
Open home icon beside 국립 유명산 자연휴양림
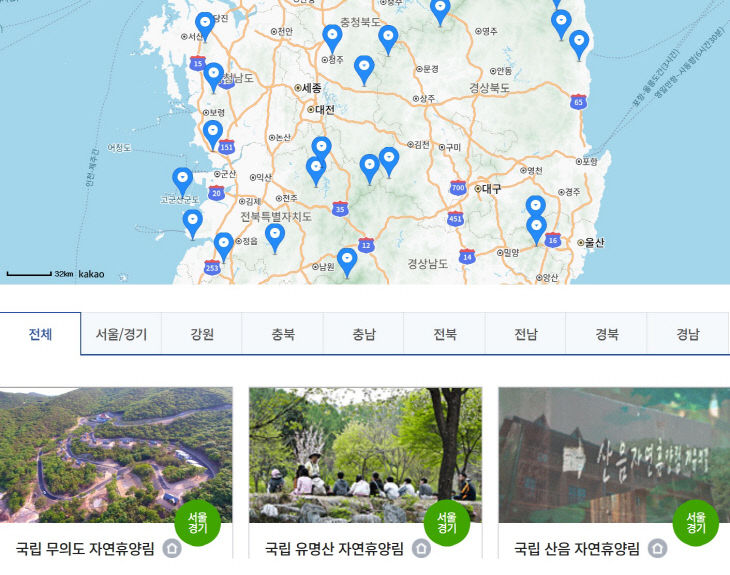(421, 548)
